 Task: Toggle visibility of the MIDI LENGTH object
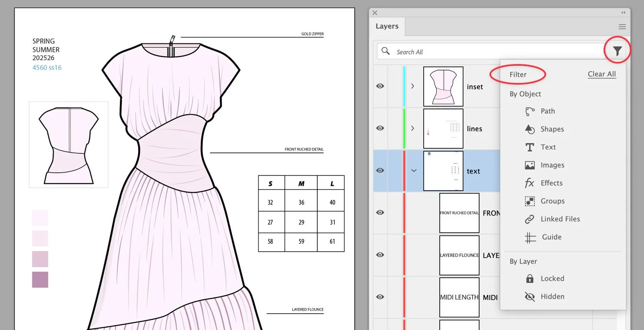point(380,296)
